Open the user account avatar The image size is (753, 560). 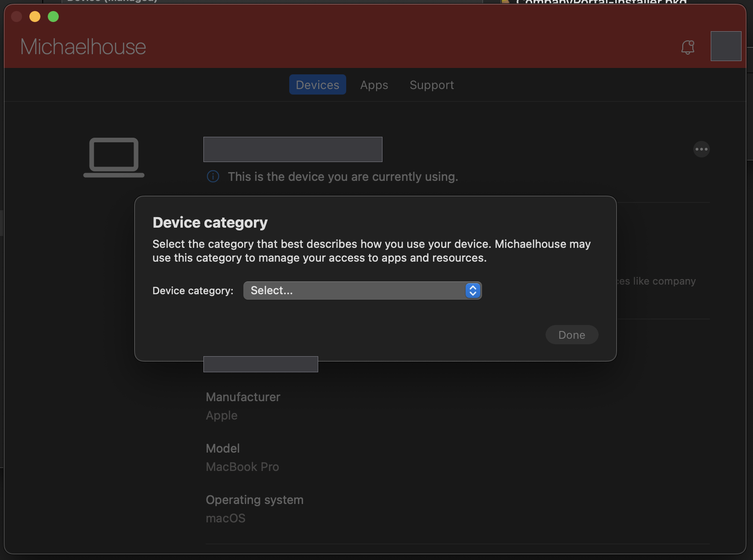726,46
